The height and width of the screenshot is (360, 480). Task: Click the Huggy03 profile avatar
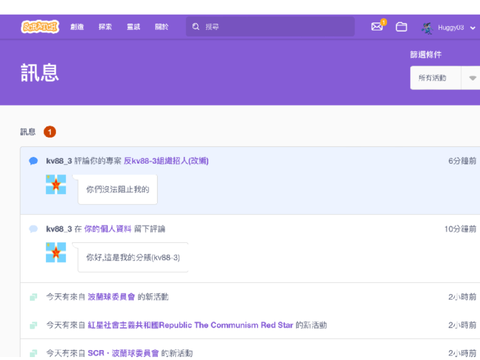pyautogui.click(x=427, y=28)
